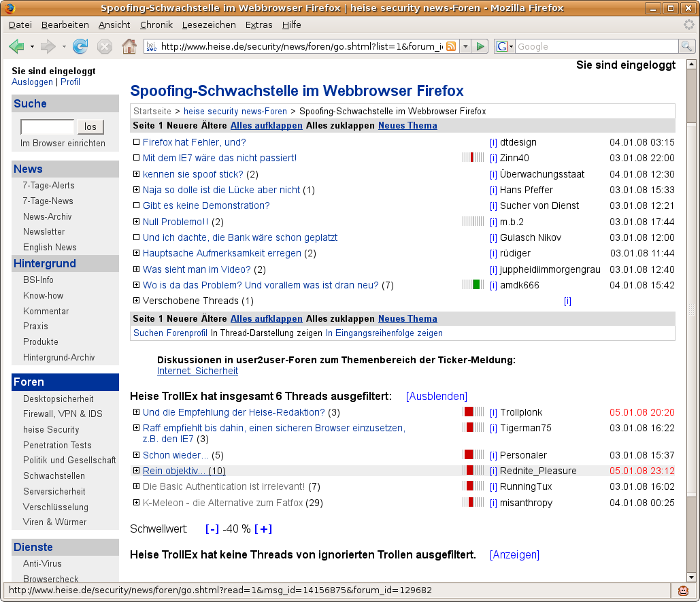Screen dimensions: 700x602
Task: Open the [i] info link for Gulasch Nikov
Action: coord(493,237)
